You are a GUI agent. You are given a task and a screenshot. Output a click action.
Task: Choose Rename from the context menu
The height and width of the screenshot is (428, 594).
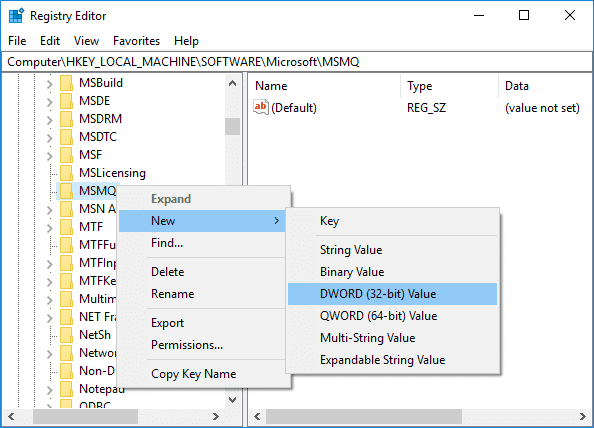[x=202, y=294]
